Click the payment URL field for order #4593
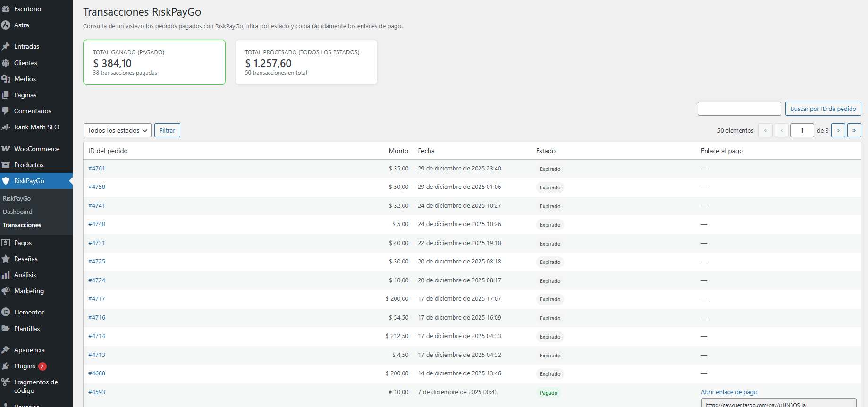Viewport: 868px width, 407px height. [779, 403]
